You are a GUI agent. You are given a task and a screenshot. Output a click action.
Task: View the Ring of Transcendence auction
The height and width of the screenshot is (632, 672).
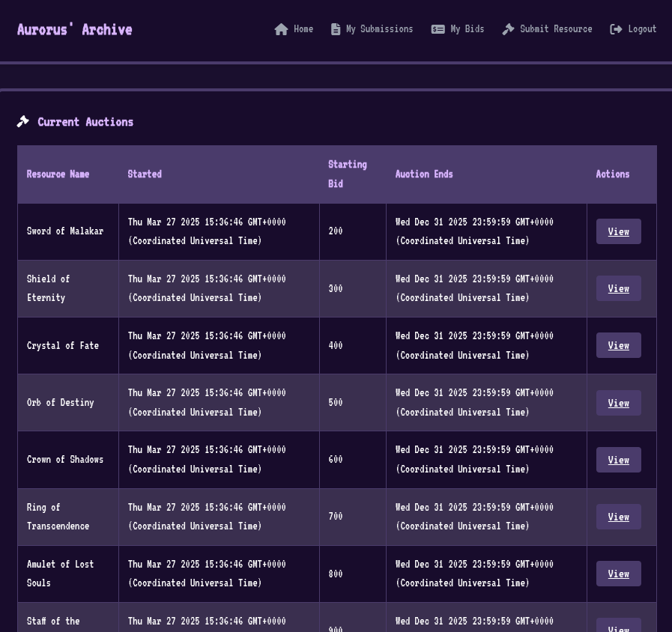[x=618, y=517]
